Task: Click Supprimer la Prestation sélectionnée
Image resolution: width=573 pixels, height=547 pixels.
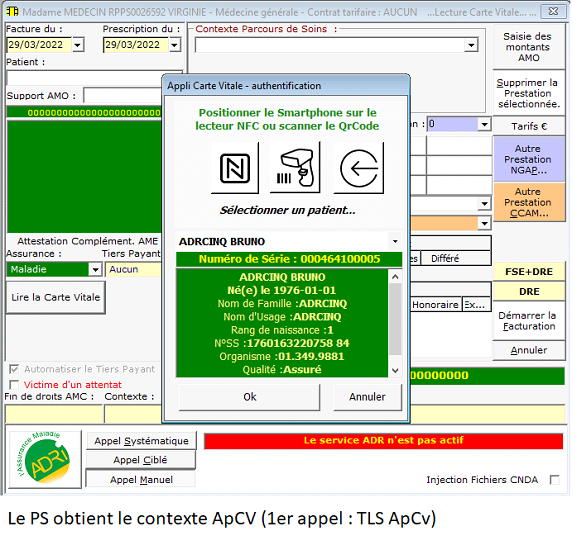Action: [x=528, y=94]
